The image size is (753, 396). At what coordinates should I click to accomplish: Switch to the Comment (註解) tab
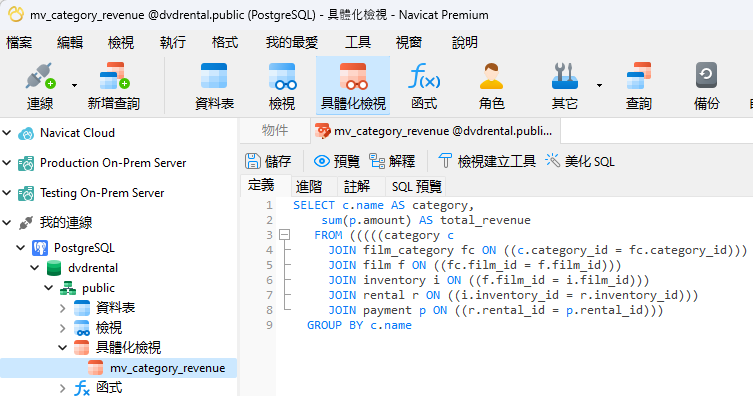357,186
